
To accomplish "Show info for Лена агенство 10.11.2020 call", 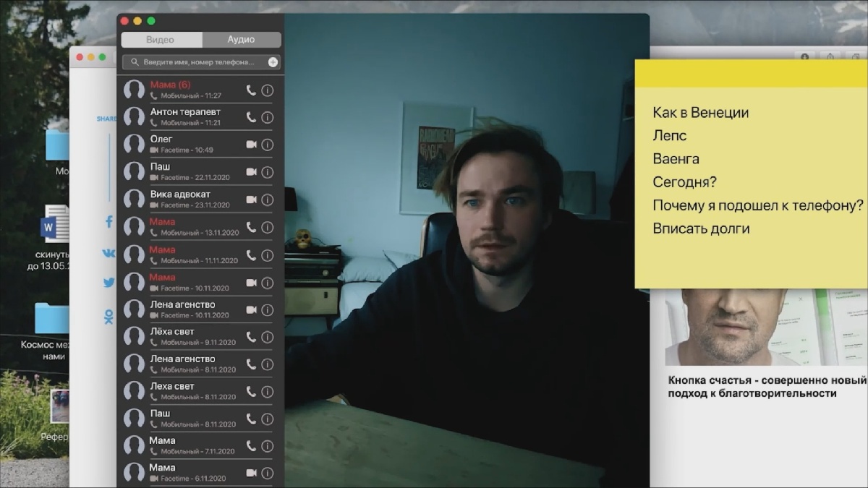I will (x=267, y=309).
